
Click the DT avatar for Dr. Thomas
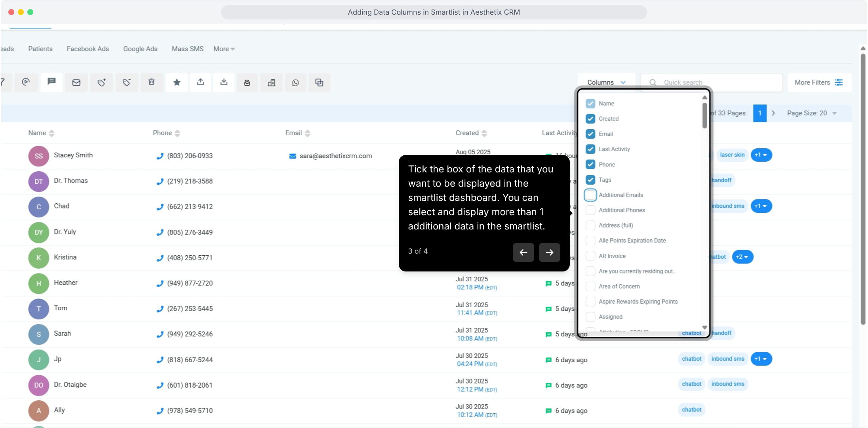(x=39, y=182)
